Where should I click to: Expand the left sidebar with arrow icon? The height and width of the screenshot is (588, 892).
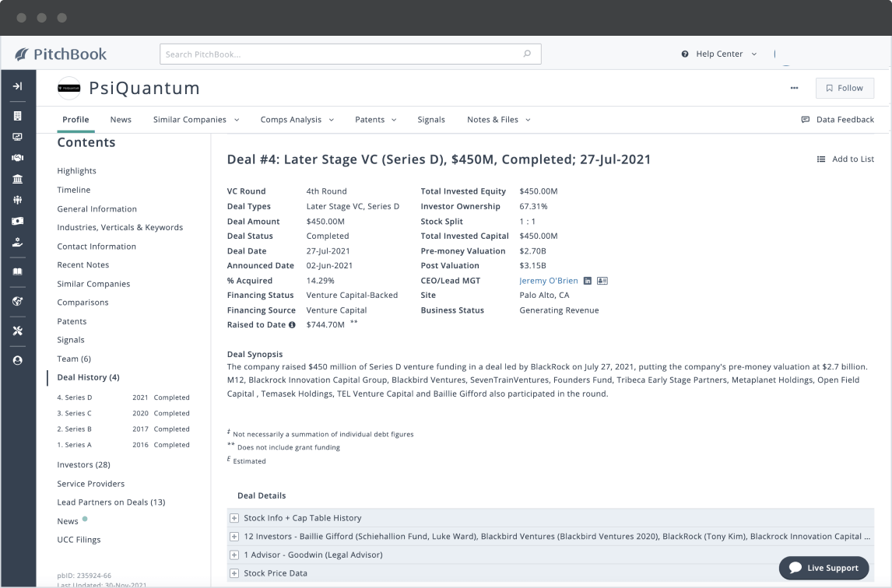(x=18, y=86)
